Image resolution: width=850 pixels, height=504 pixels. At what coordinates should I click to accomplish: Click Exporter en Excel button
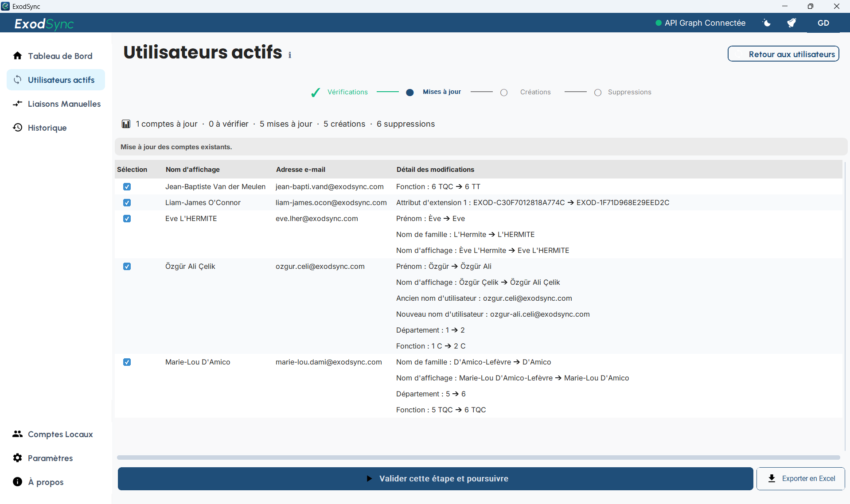tap(801, 479)
